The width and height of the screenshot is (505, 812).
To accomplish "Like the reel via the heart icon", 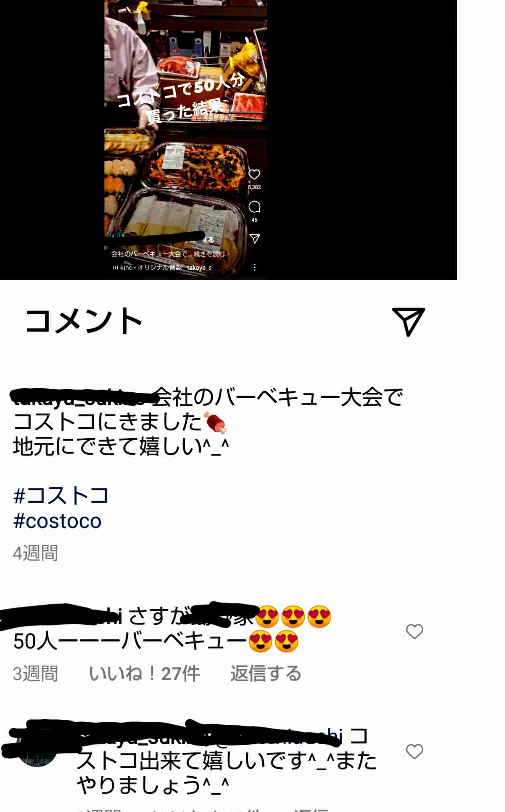I will point(254,174).
